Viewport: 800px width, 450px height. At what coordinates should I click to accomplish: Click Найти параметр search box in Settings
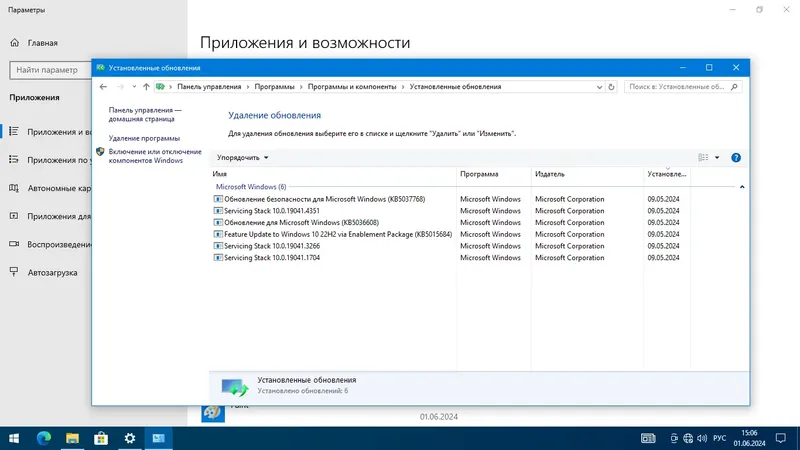pos(50,70)
